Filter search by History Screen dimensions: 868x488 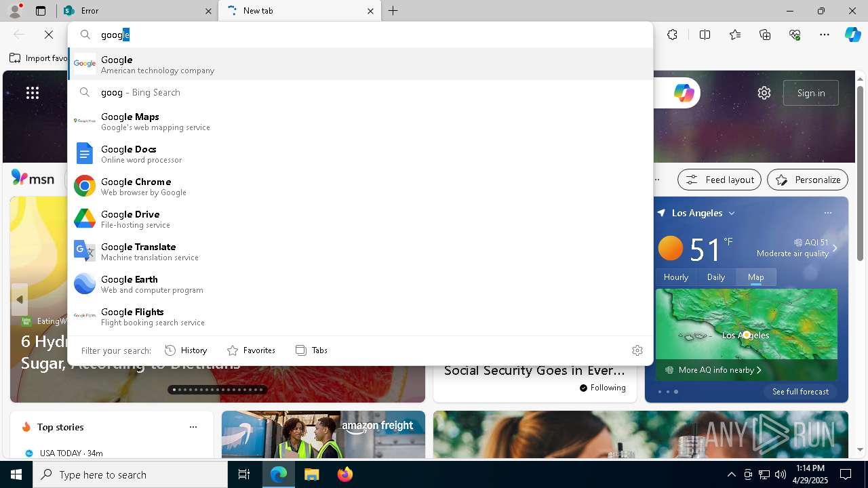click(186, 350)
